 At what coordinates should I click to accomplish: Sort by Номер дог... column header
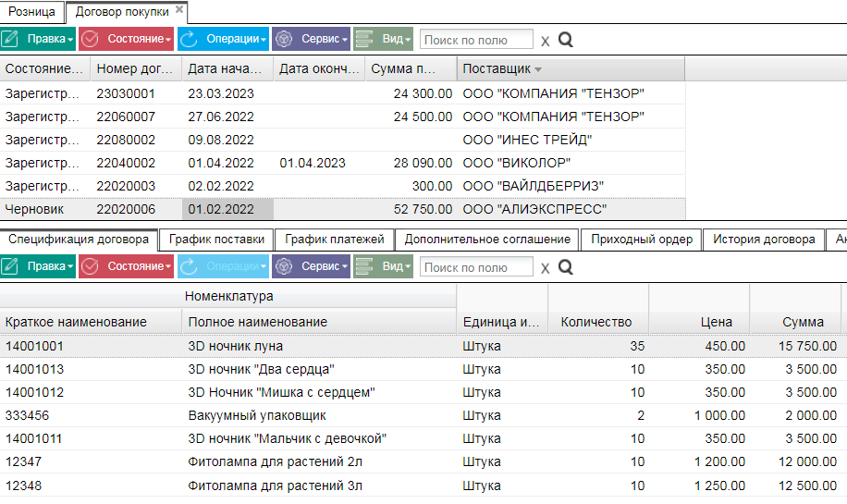tap(137, 68)
